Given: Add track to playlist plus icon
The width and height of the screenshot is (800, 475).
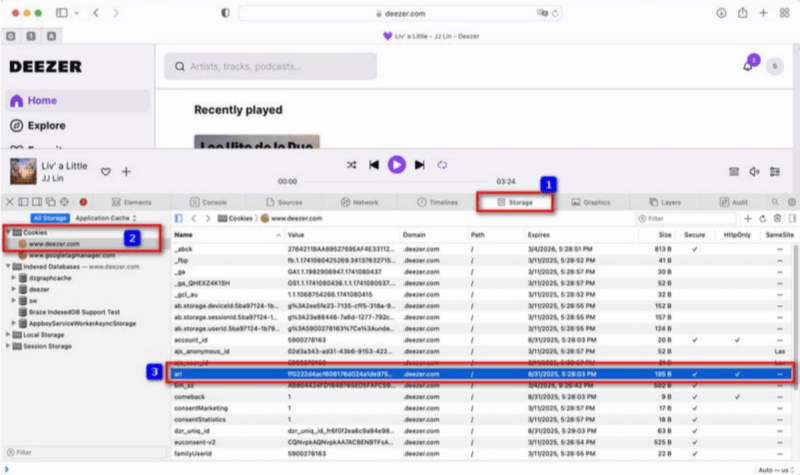Looking at the screenshot, I should coord(126,172).
